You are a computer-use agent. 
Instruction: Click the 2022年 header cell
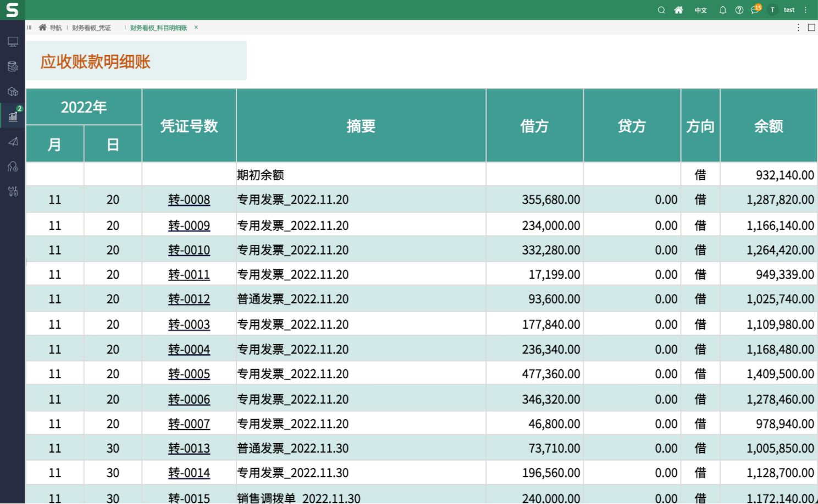pyautogui.click(x=84, y=107)
